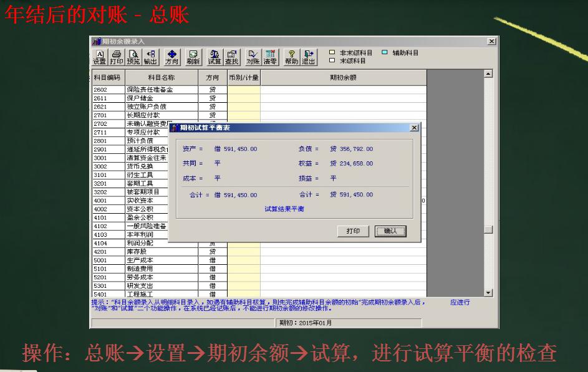Click 打印 in the balance dialog
Screen dimensions: 588x372
pos(354,231)
